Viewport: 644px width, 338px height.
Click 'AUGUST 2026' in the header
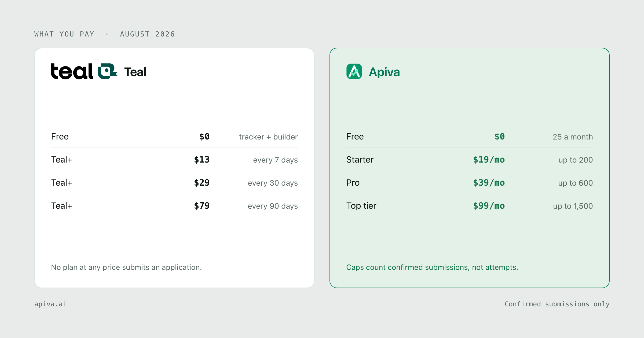click(x=147, y=34)
